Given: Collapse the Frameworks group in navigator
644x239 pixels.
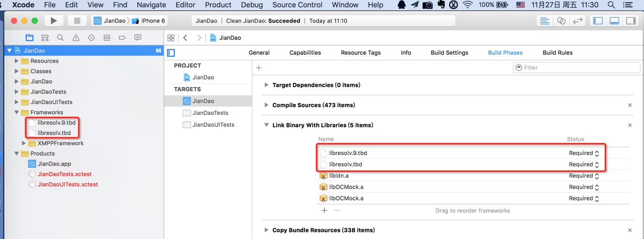Looking at the screenshot, I should point(17,112).
